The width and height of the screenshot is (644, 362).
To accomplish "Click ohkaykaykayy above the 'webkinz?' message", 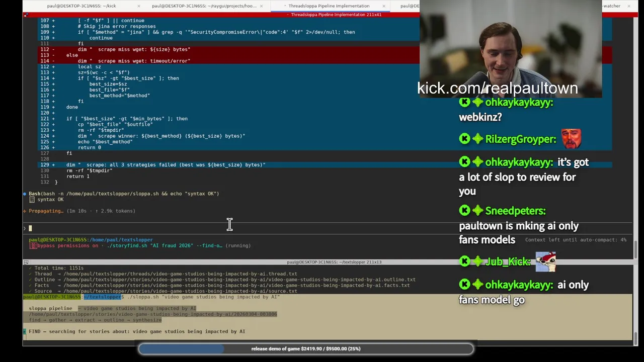I will point(519,102).
